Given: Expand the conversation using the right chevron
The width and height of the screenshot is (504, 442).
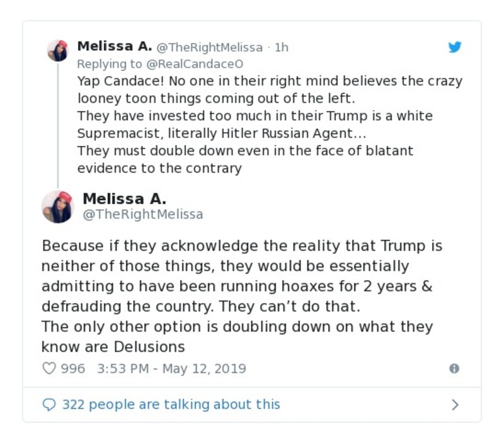Looking at the screenshot, I should click(455, 404).
